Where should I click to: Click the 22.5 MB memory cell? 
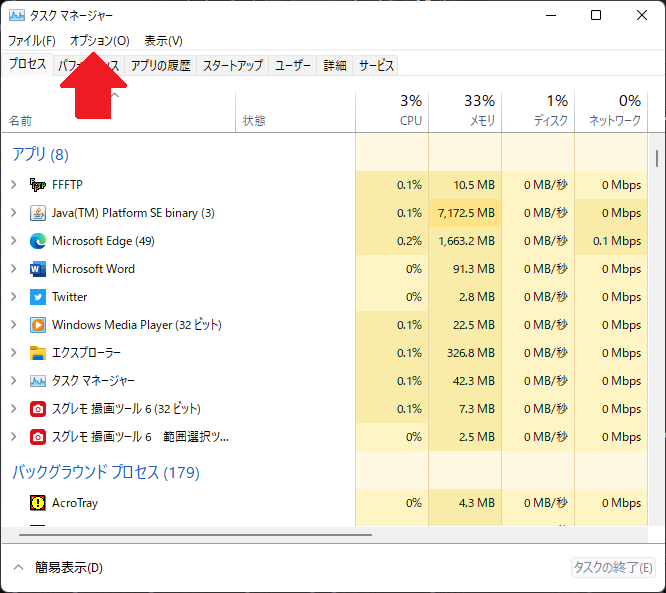[x=465, y=325]
